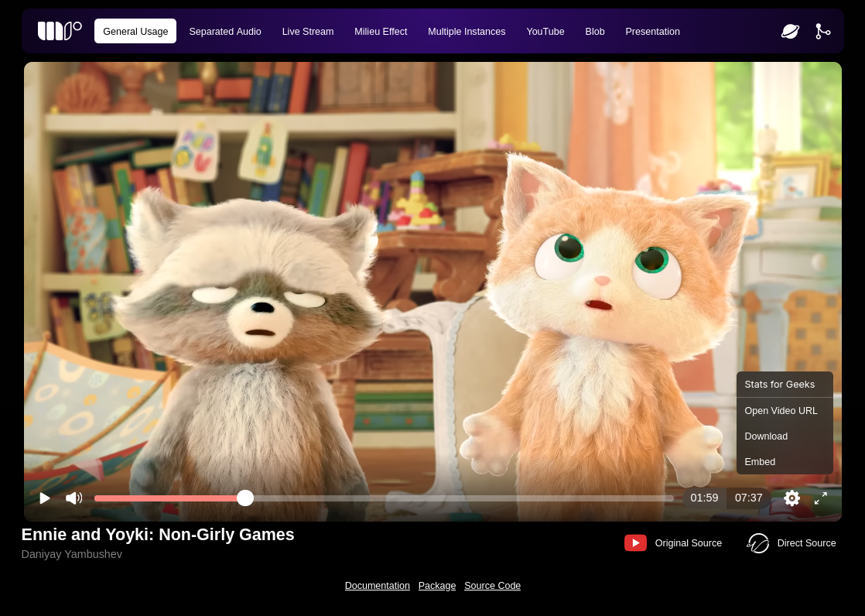865x616 pixels.
Task: Open the Documentation link
Action: 378,586
